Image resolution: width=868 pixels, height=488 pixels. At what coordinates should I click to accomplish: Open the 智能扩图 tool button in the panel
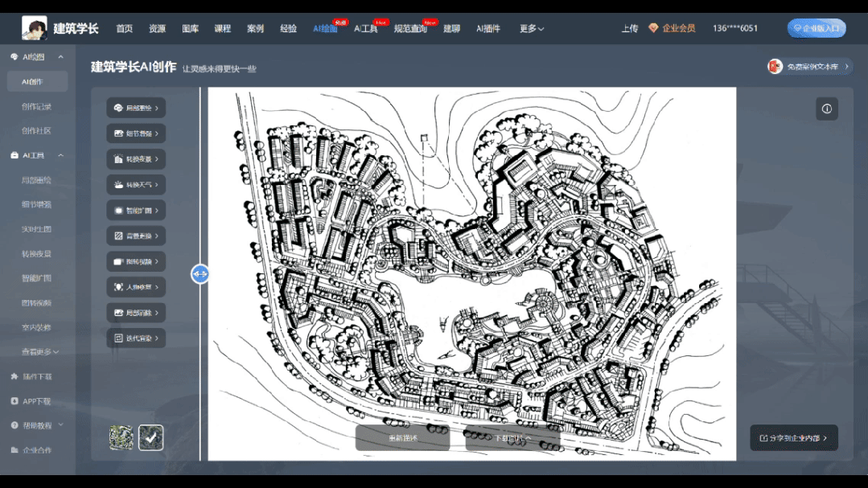click(x=136, y=211)
